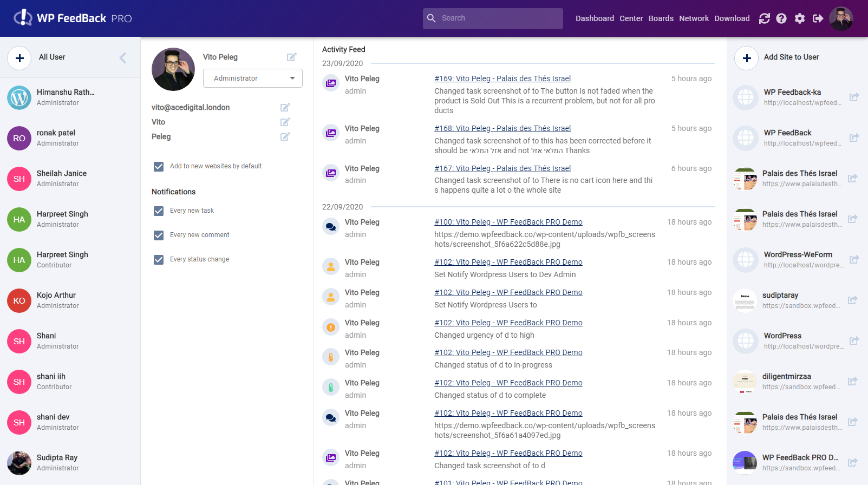Screen dimensions: 868x485
Task: Open settings via the gear icon
Action: [800, 18]
